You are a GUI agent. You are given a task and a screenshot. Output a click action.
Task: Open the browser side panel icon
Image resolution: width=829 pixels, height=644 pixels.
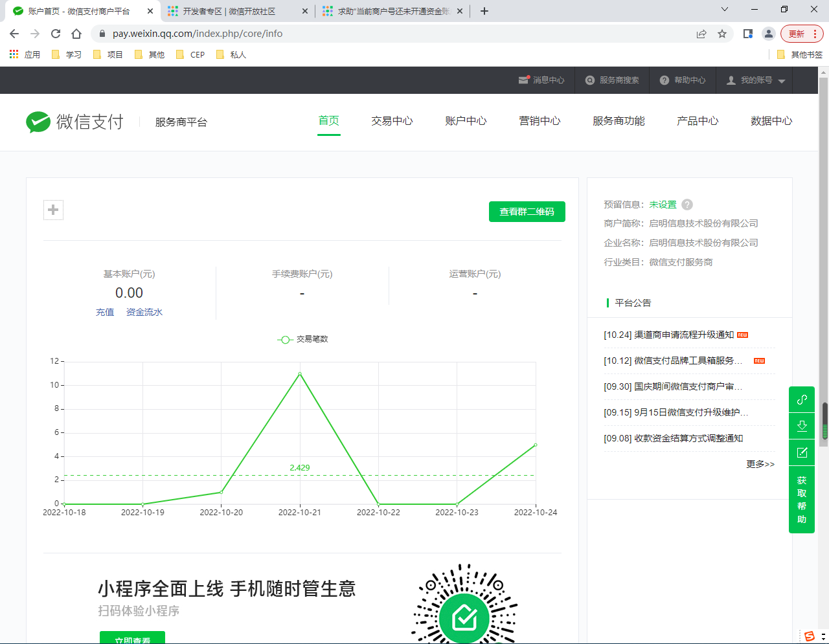[748, 34]
